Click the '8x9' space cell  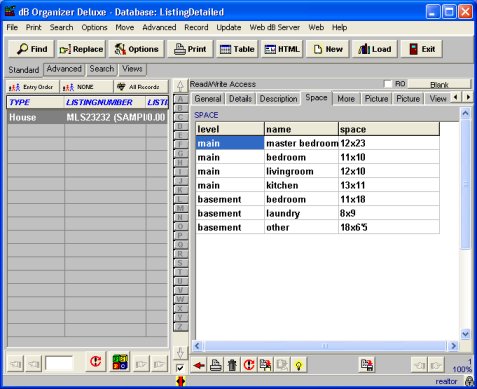tap(389, 213)
